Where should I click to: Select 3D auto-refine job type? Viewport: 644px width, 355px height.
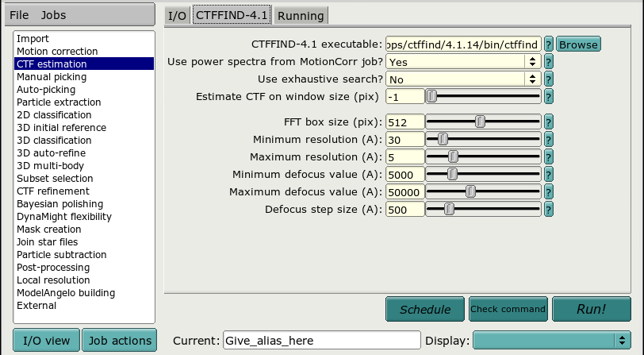point(84,153)
